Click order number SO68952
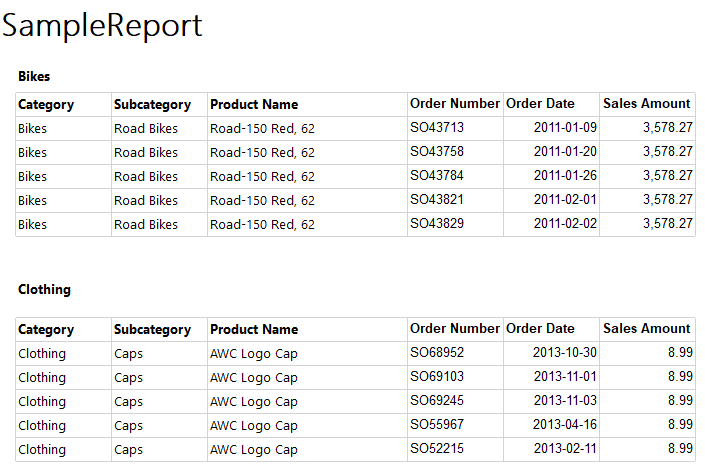This screenshot has height=469, width=705. pyautogui.click(x=437, y=353)
